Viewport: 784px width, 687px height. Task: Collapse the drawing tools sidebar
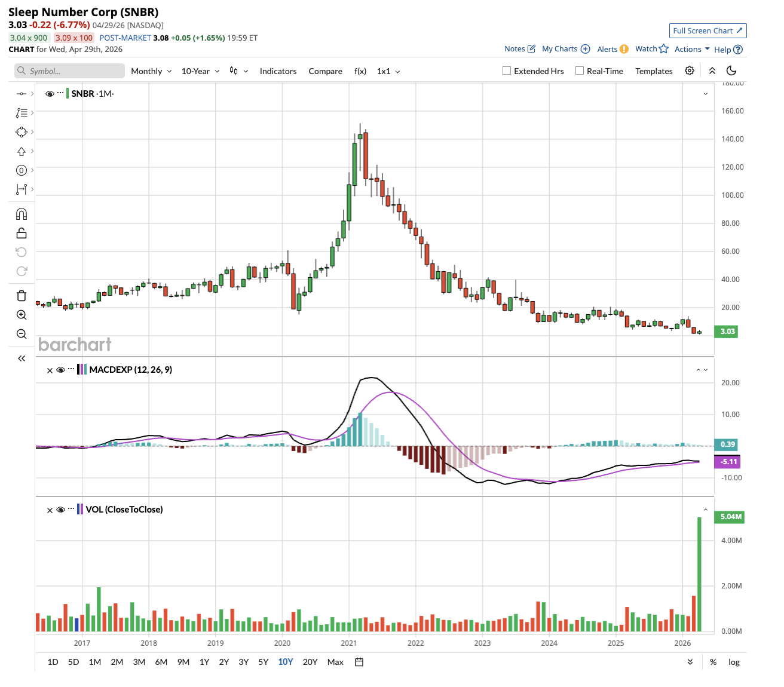point(22,358)
